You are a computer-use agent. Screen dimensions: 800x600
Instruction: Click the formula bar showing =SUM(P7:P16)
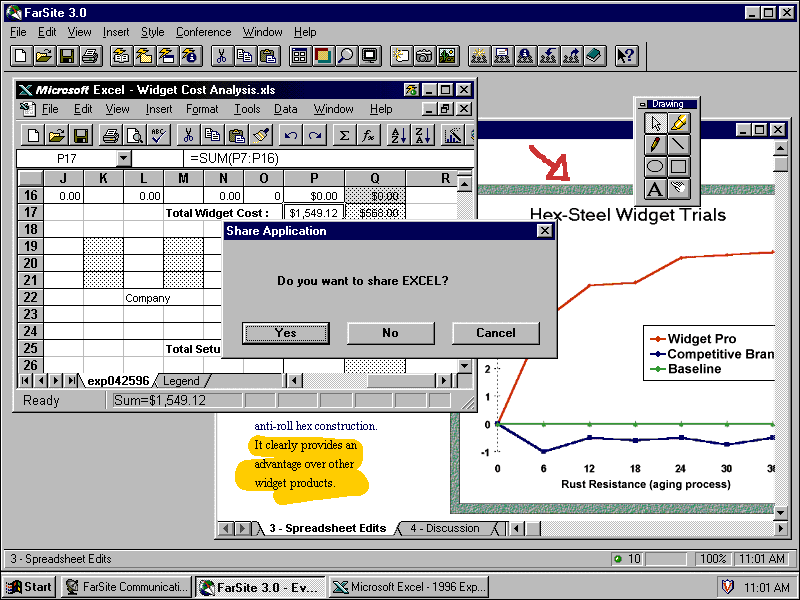[x=329, y=159]
